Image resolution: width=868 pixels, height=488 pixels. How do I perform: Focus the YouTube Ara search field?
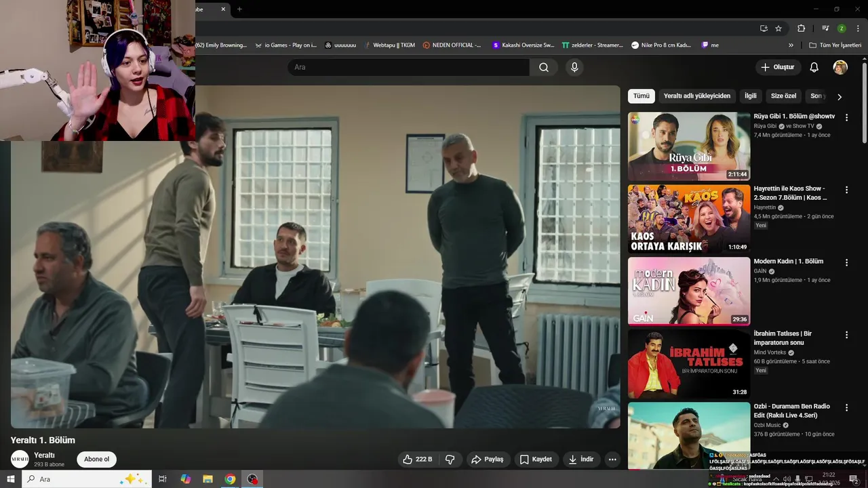408,67
